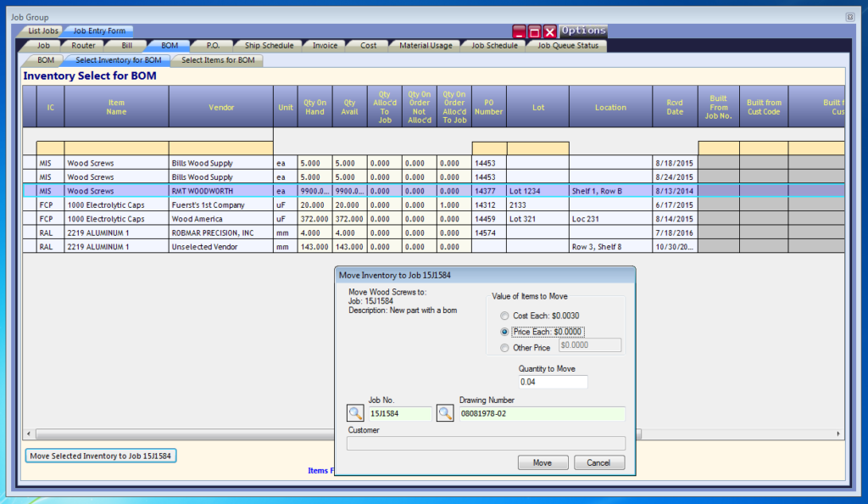Screen dimensions: 868x504
Task: Open the Material Usage tab
Action: click(x=426, y=46)
